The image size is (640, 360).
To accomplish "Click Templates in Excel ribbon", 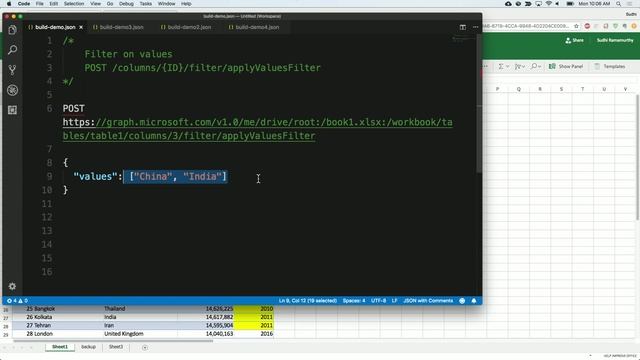I will [610, 66].
